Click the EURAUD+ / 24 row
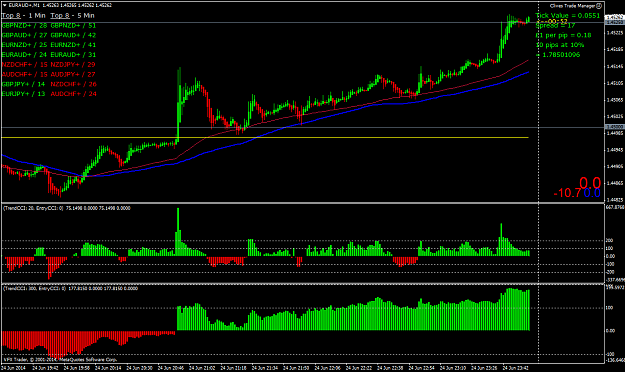The width and height of the screenshot is (625, 372). [24, 55]
